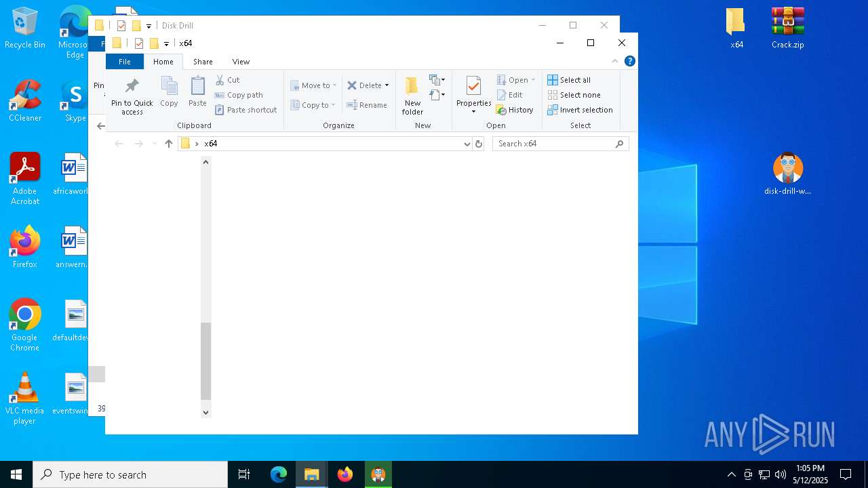Click taskbar search box

point(130,474)
